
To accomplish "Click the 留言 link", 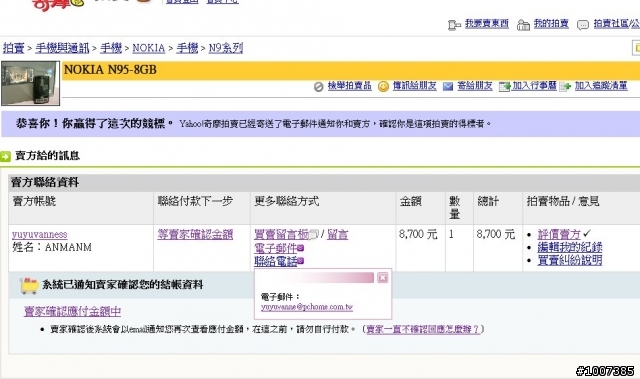I will [338, 235].
